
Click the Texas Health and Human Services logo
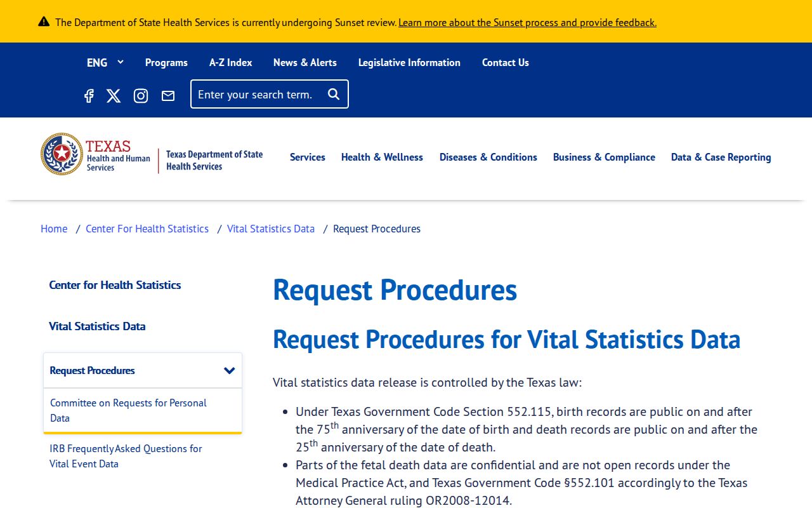point(96,154)
